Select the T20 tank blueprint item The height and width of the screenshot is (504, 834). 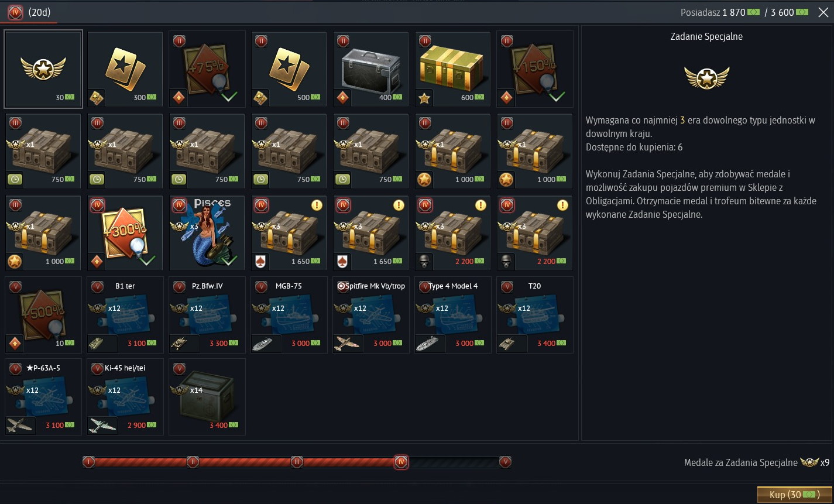pyautogui.click(x=535, y=315)
